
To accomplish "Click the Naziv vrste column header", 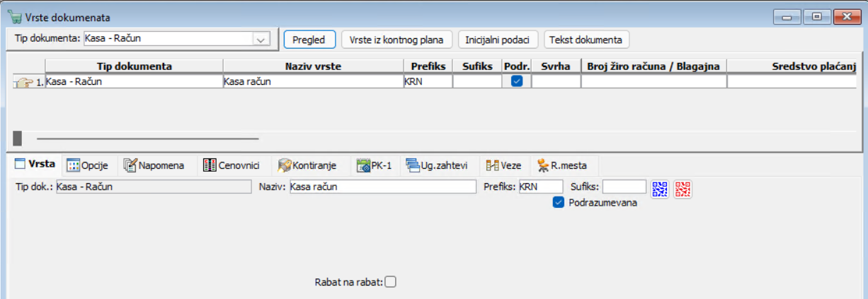I will (313, 66).
